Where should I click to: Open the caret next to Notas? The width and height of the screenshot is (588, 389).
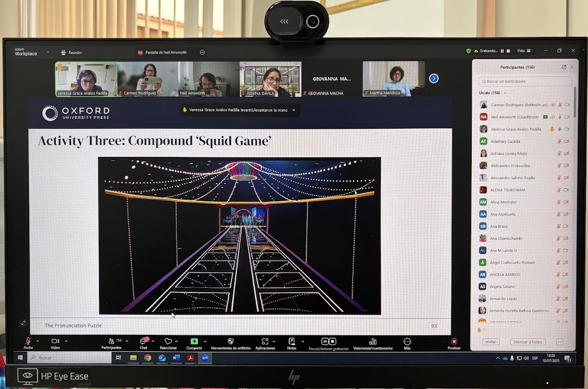pos(302,341)
